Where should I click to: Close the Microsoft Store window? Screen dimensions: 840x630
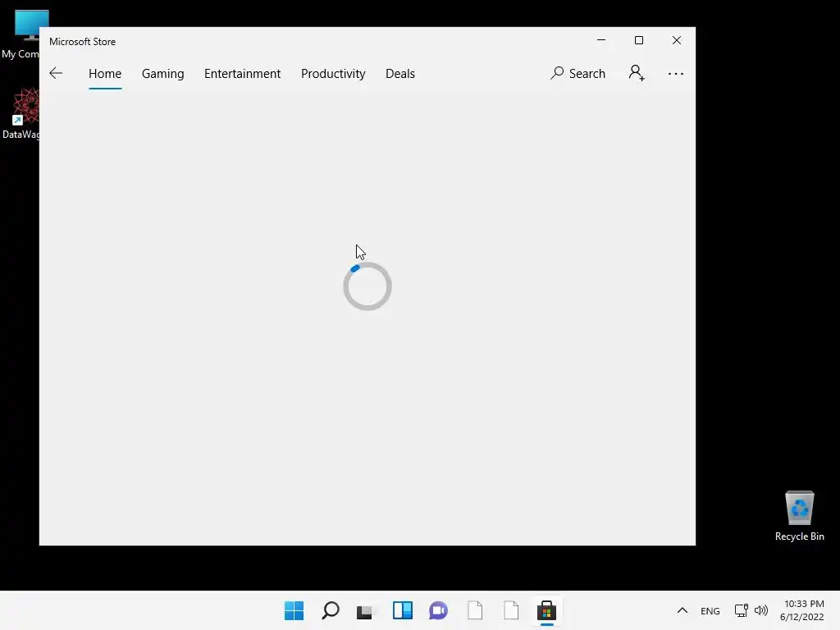pos(677,40)
